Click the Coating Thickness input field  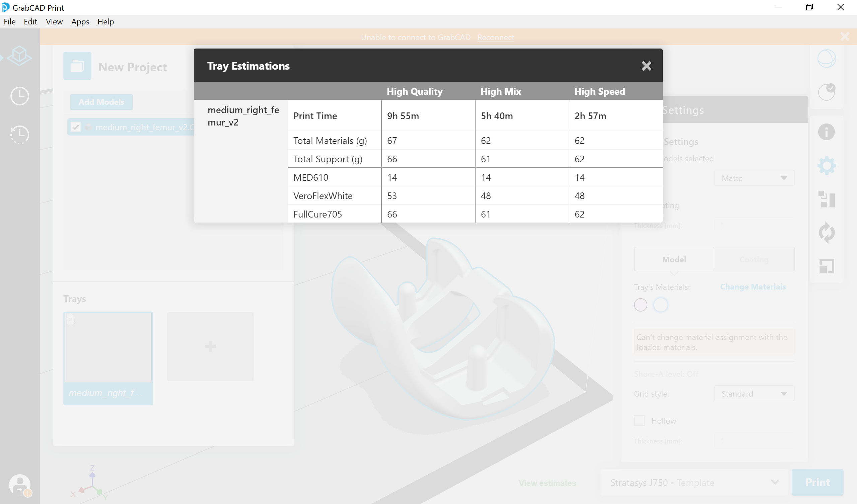[754, 225]
